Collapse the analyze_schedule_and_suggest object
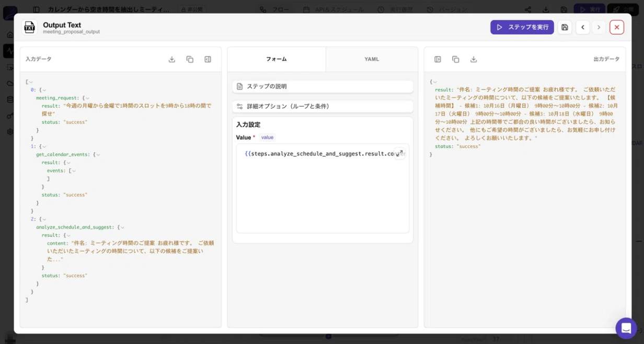Image resolution: width=644 pixels, height=344 pixels. (122, 227)
